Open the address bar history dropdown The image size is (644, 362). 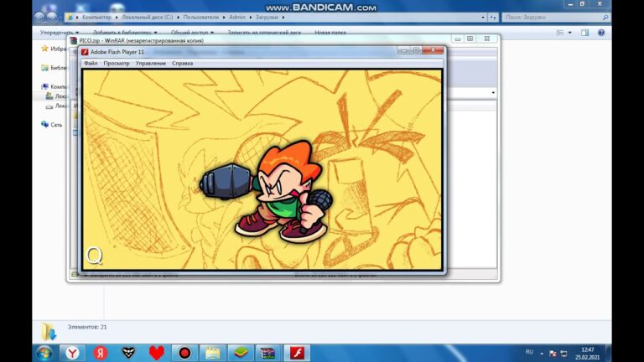483,18
